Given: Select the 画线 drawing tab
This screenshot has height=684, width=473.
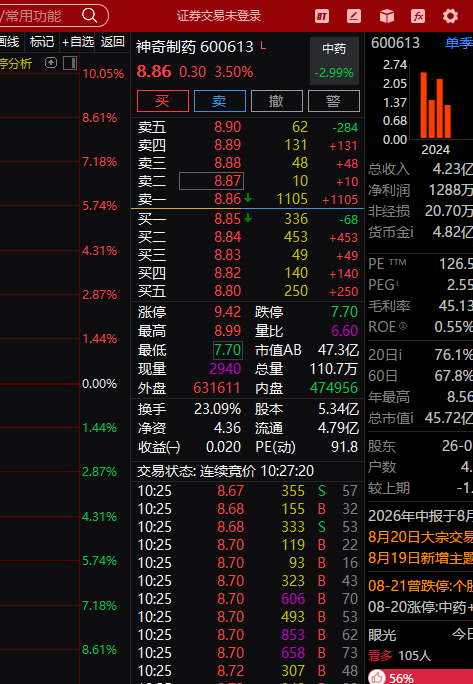Looking at the screenshot, I should point(10,42).
